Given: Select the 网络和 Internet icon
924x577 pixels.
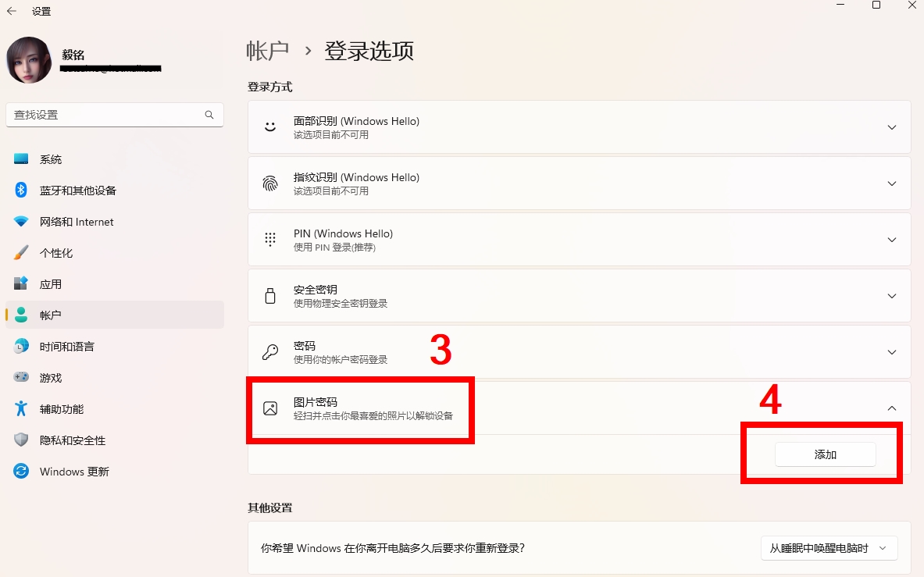Looking at the screenshot, I should coord(21,221).
